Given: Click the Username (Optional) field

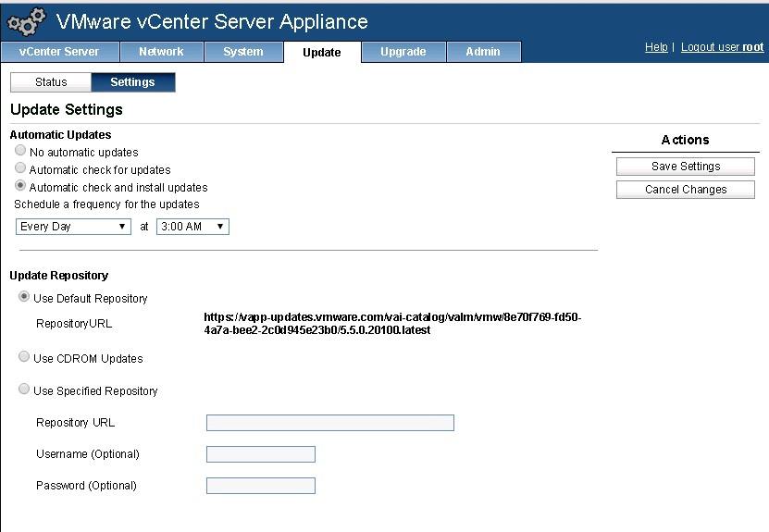Looking at the screenshot, I should click(261, 454).
